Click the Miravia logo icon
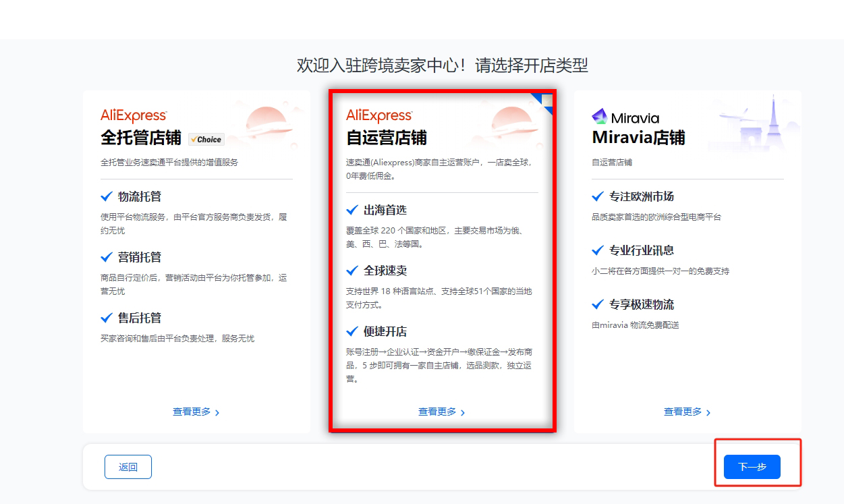This screenshot has width=844, height=504. [599, 117]
